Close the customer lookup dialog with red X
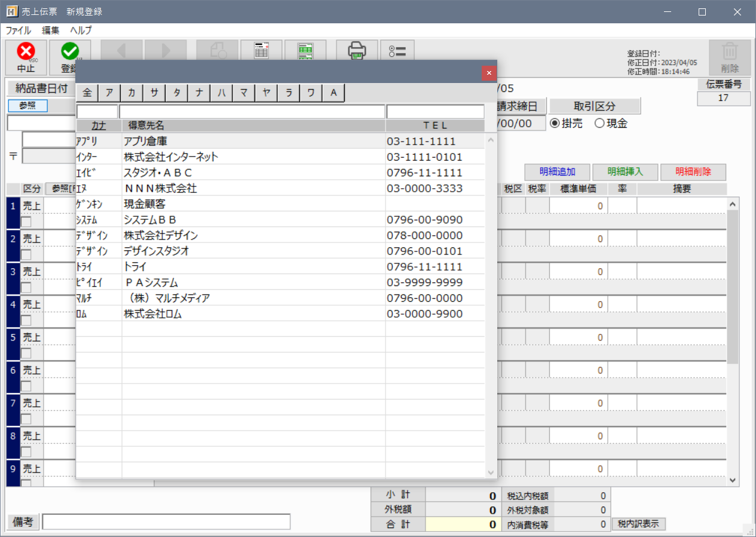 coord(489,73)
